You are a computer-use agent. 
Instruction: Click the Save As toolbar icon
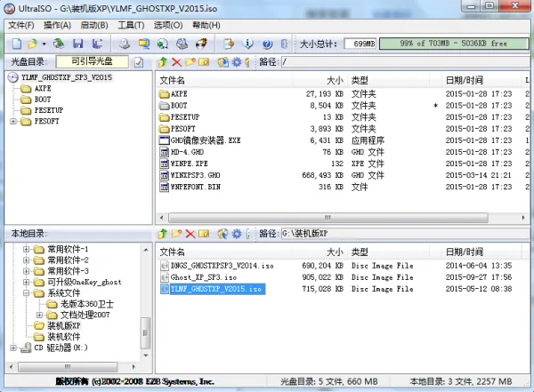97,44
